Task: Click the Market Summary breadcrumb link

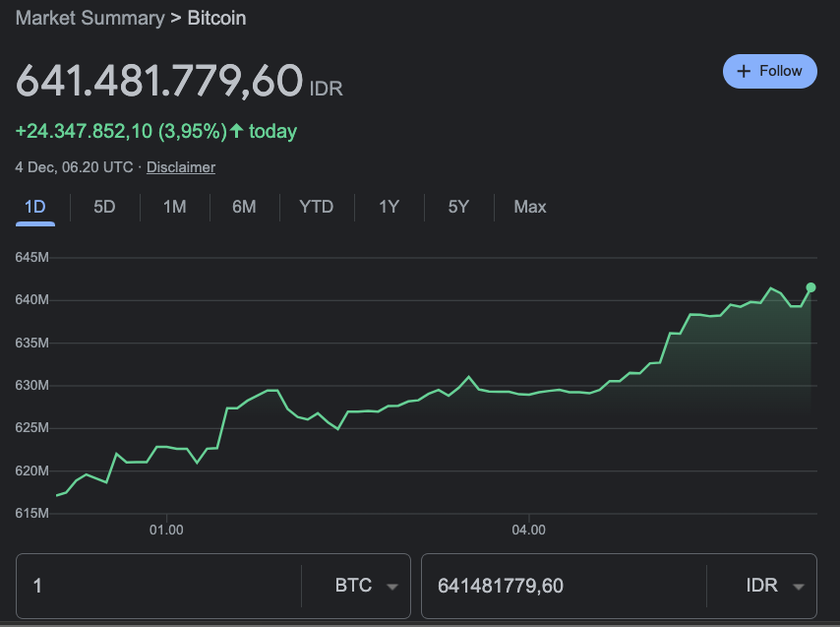Action: (x=90, y=18)
